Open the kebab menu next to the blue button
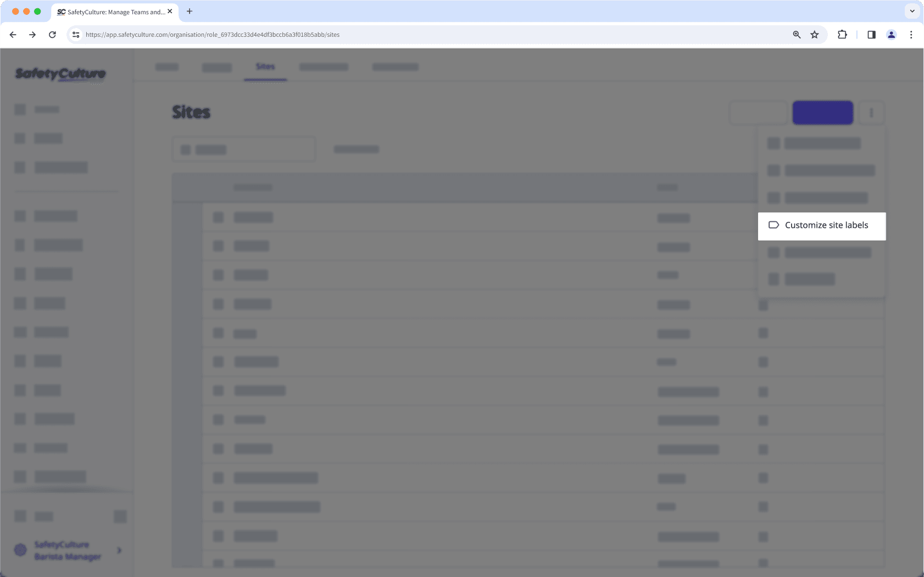 coord(870,113)
